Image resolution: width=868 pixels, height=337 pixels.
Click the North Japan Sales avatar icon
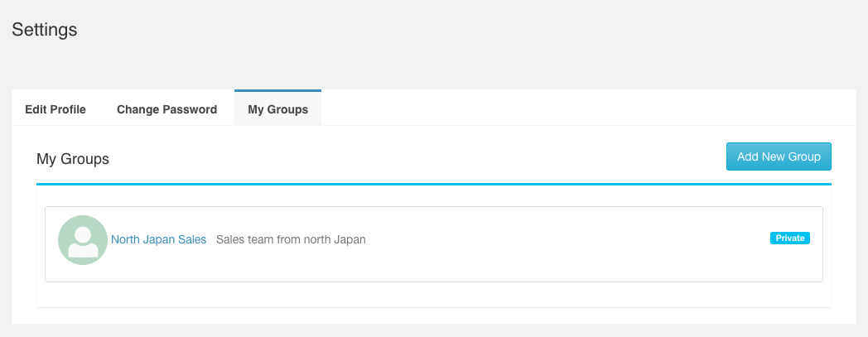tap(83, 240)
